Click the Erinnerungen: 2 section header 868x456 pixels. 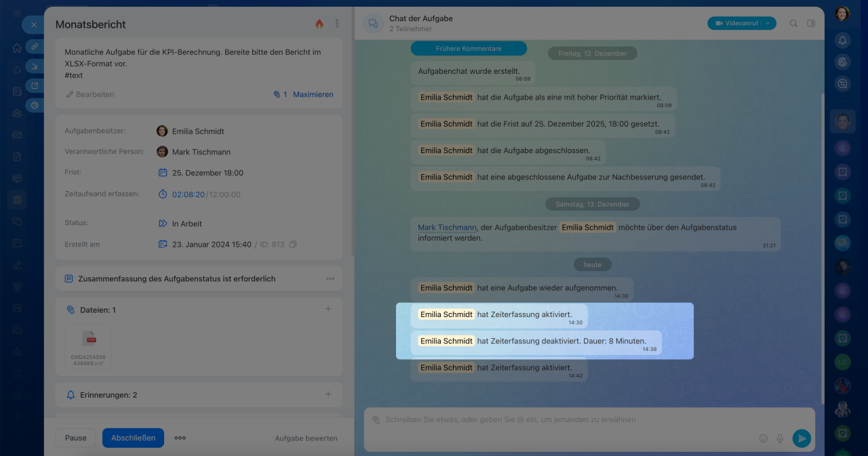point(108,394)
